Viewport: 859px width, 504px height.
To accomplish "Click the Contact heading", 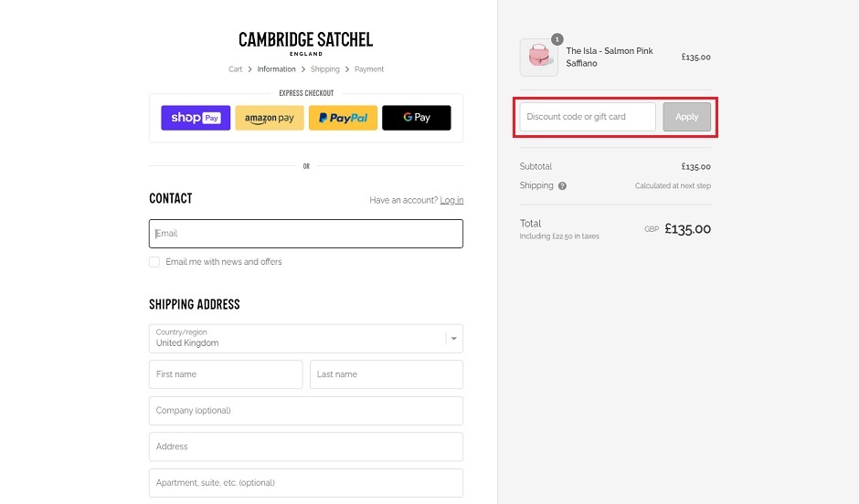I will [170, 198].
